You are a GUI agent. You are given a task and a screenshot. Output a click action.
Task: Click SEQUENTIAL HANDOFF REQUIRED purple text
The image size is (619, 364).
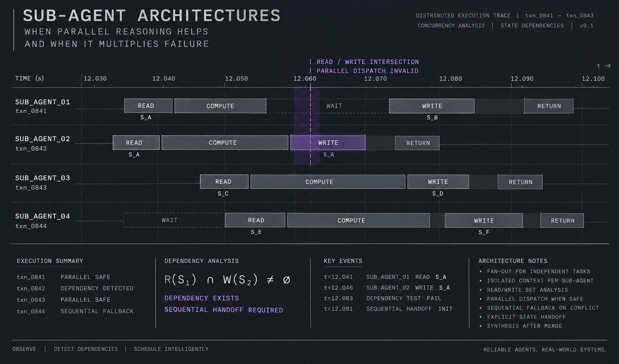[224, 310]
